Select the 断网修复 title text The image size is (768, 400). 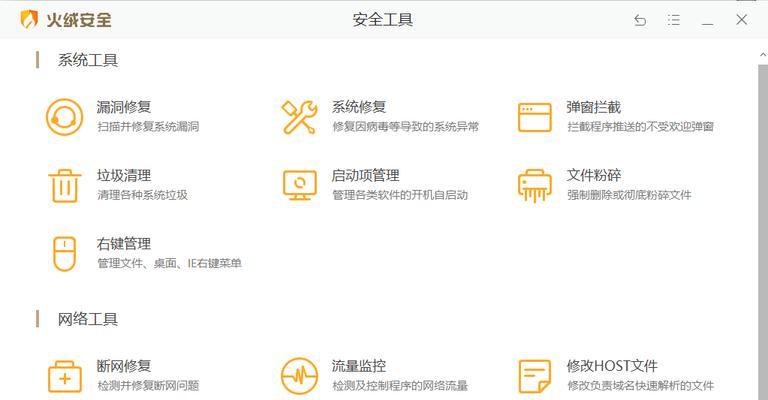[123, 366]
